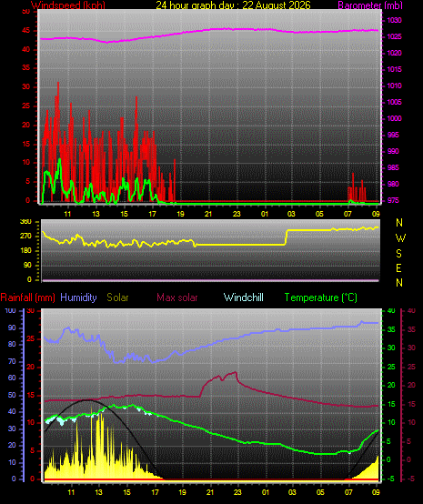Click the 24 hour graph day title
The height and width of the screenshot is (504, 423).
[234, 5]
